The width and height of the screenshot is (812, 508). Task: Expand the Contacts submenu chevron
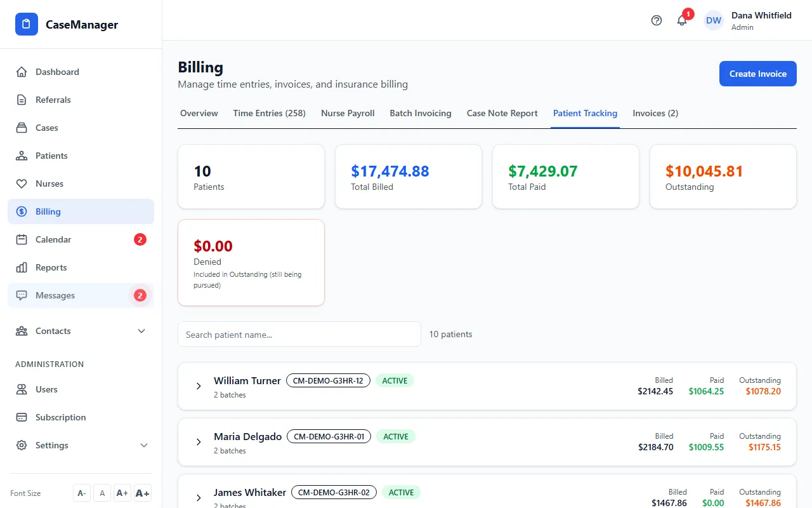(141, 331)
